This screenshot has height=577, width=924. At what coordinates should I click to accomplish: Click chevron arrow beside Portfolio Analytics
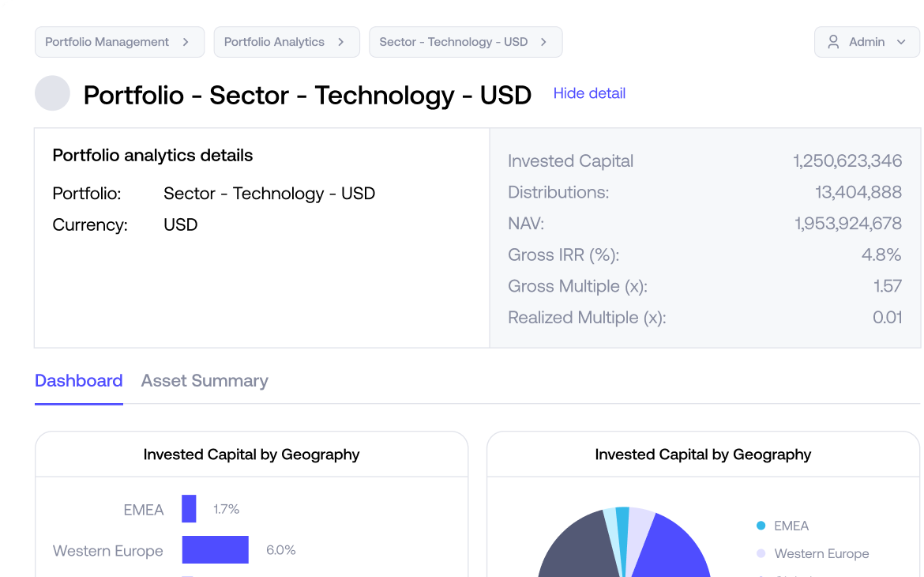click(340, 42)
